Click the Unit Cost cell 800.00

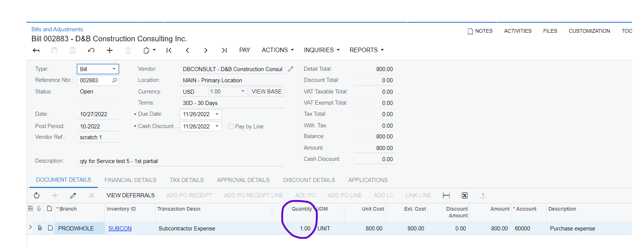coord(364,228)
